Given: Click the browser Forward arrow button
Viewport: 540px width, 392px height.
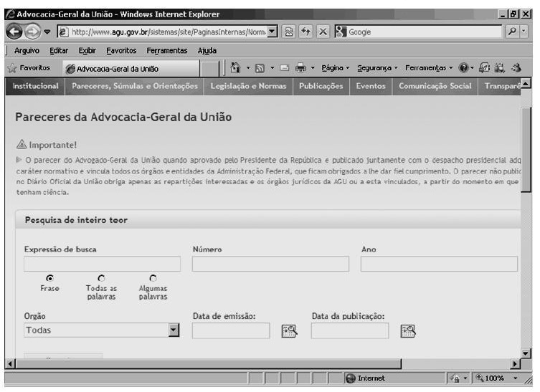Looking at the screenshot, I should point(32,32).
